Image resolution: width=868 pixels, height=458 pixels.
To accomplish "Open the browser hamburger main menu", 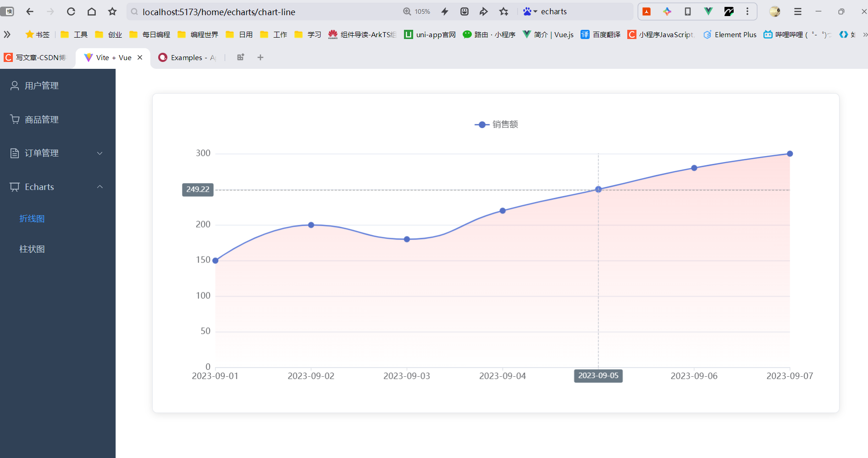I will tap(798, 11).
